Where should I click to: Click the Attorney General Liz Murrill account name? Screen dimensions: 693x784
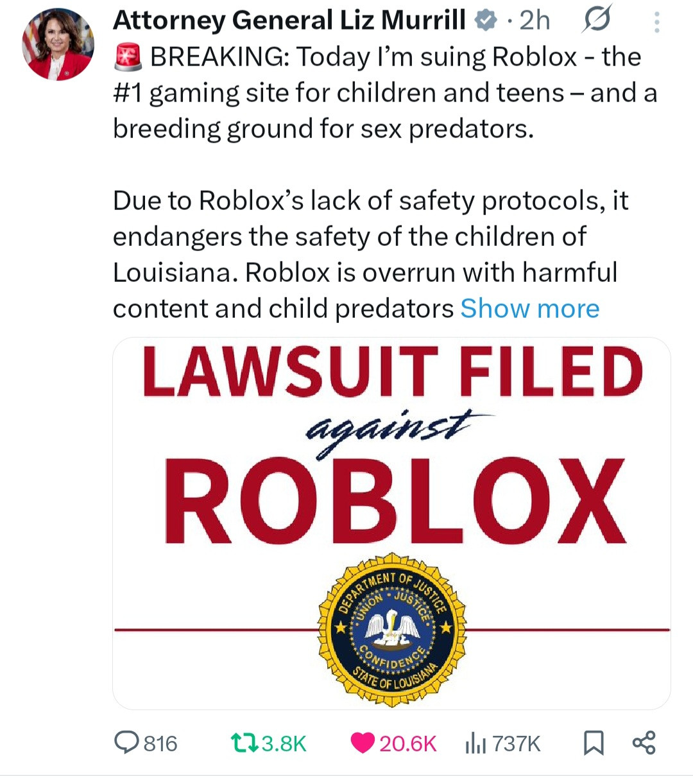[289, 21]
